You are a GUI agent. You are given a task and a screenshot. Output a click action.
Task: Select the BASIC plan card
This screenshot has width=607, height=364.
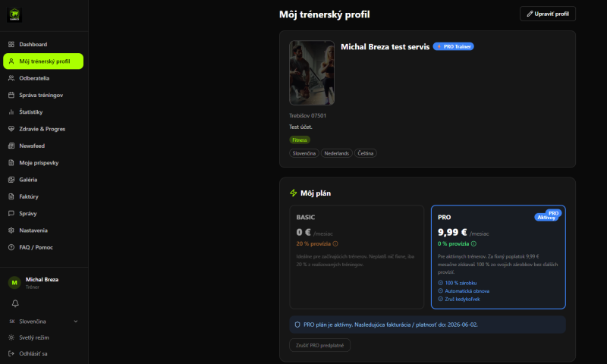(x=357, y=257)
